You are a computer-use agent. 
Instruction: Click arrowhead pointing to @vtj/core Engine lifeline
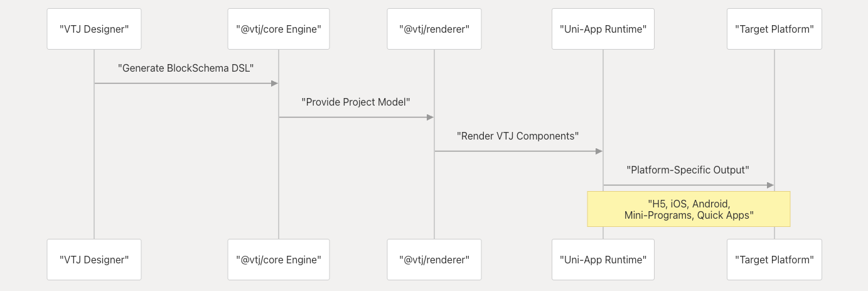click(274, 83)
